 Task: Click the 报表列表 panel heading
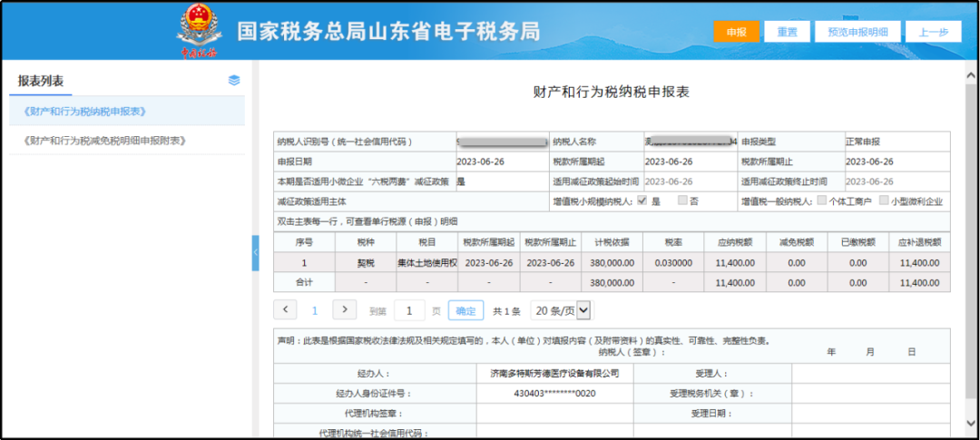pos(41,81)
